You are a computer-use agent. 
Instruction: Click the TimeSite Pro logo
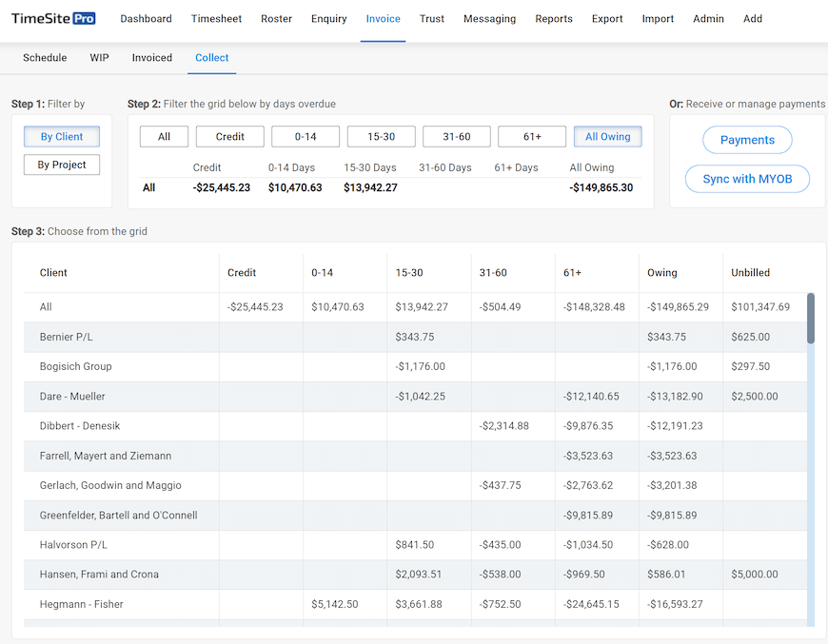pyautogui.click(x=53, y=19)
